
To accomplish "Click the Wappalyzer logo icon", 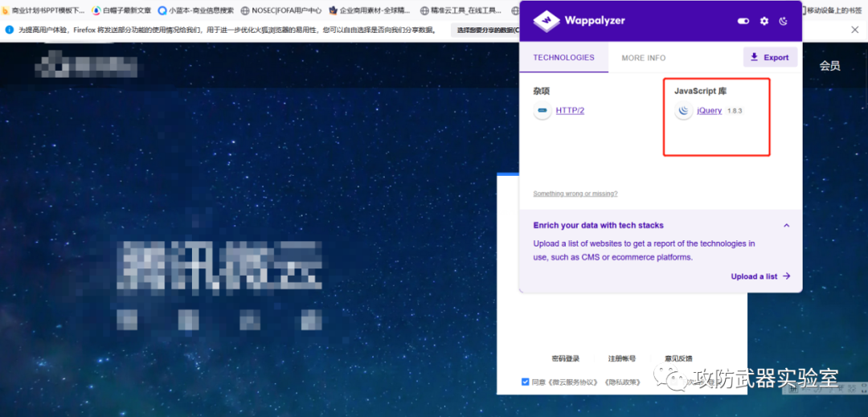I will 546,21.
